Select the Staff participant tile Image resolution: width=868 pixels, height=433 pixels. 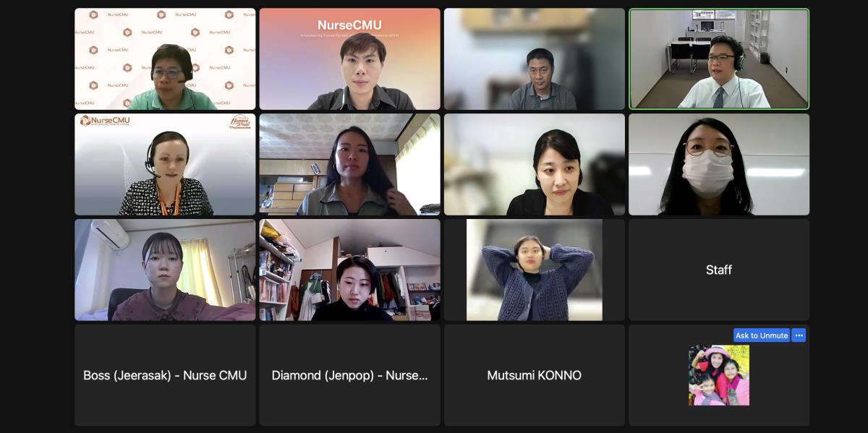(x=719, y=270)
